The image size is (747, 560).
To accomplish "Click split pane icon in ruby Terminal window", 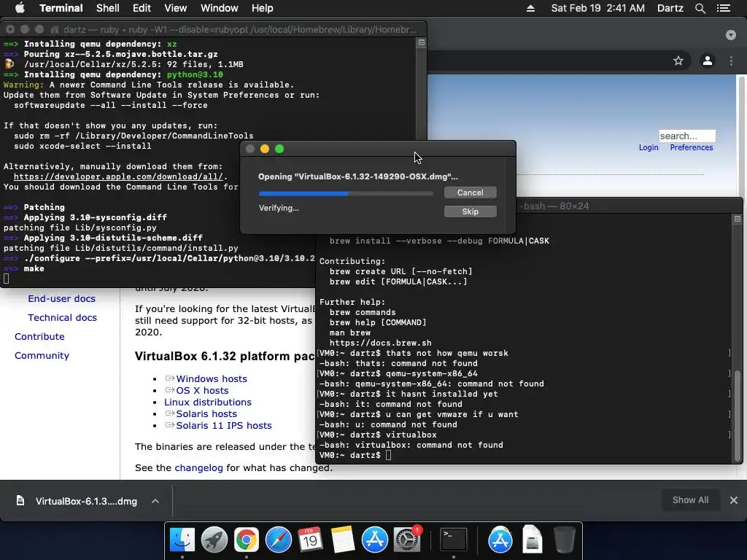I will tap(421, 42).
